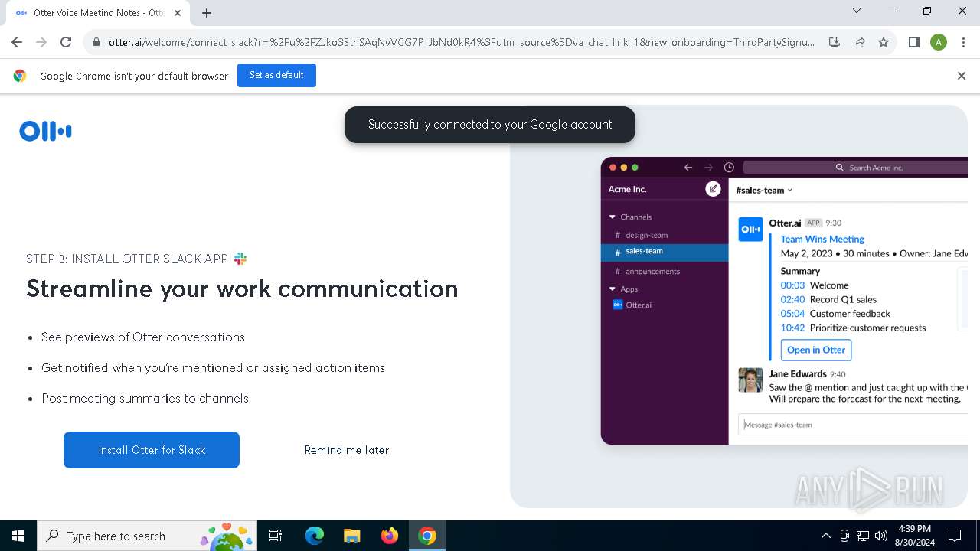Viewport: 980px width, 551px height.
Task: Open network status tray icon
Action: point(863,536)
